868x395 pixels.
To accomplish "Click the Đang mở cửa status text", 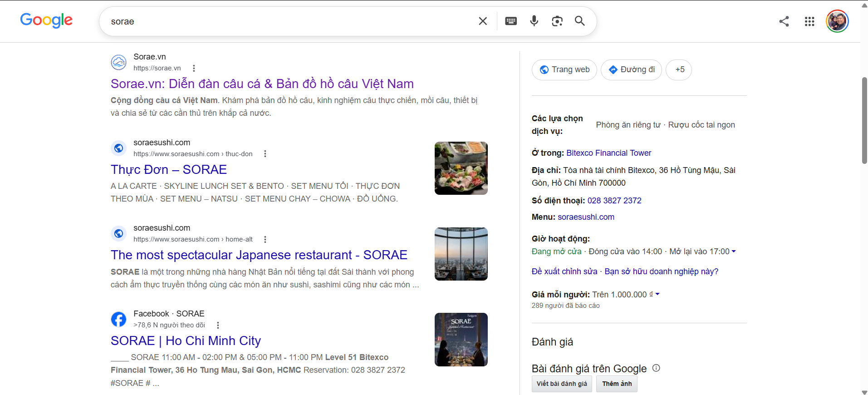I will click(x=557, y=252).
